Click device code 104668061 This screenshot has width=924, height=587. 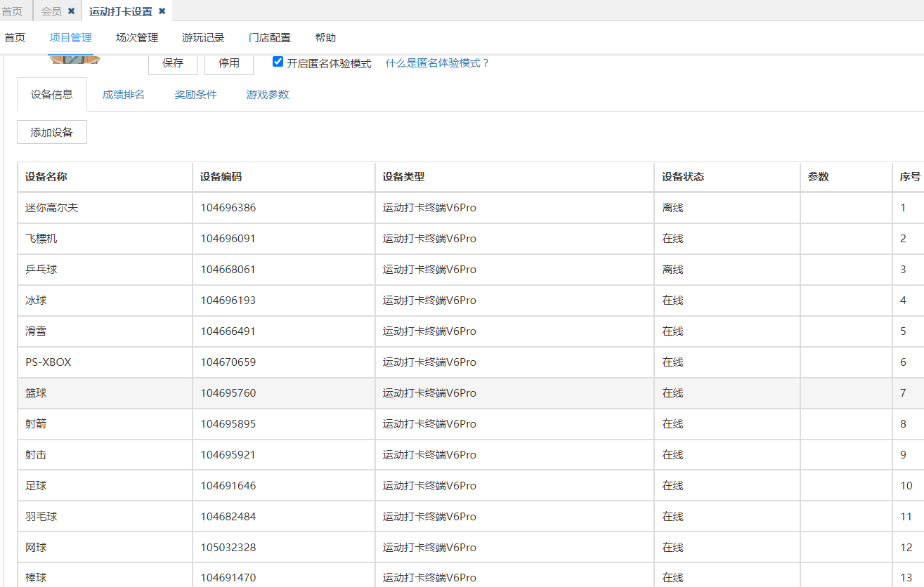[228, 270]
